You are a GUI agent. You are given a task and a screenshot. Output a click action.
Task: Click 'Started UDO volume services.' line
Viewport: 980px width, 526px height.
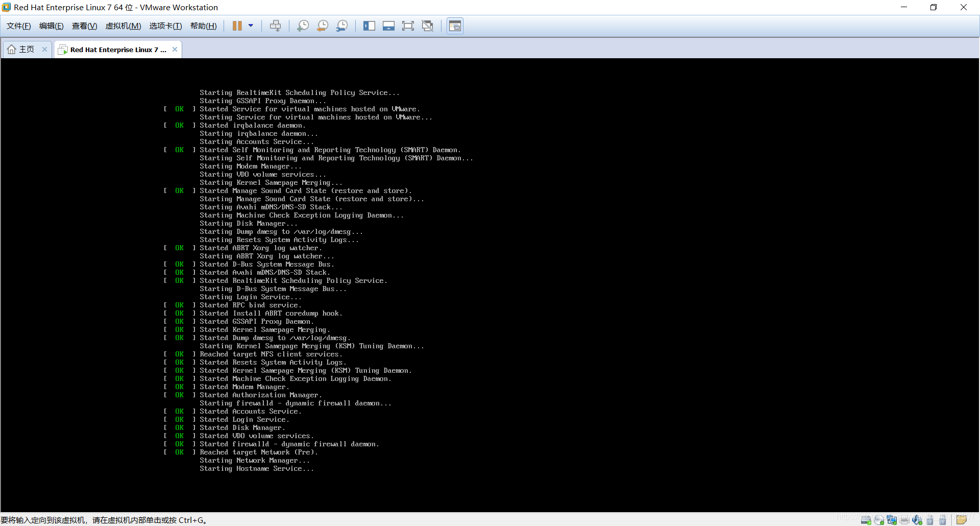pos(257,436)
